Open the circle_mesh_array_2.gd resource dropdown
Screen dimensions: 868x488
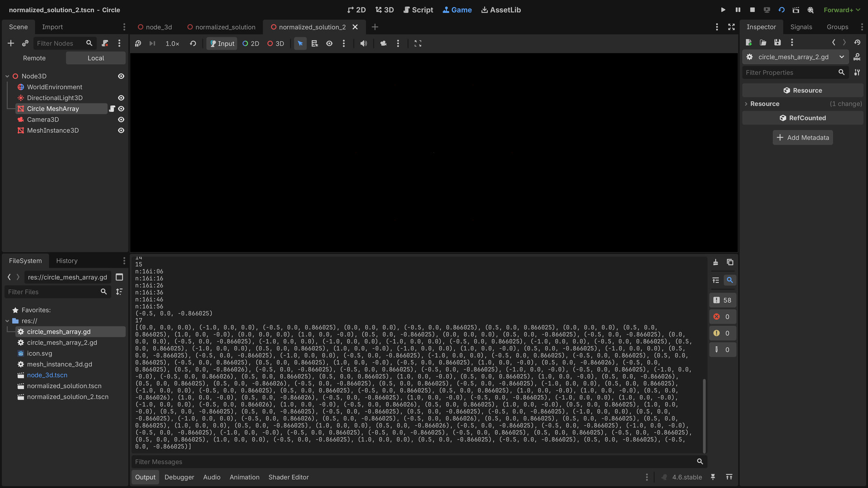click(x=841, y=57)
